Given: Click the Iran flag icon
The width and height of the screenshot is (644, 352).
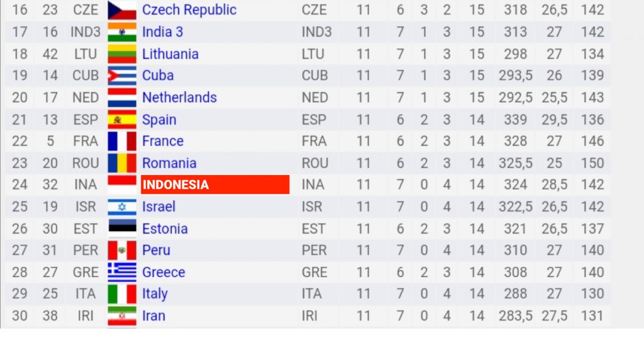Looking at the screenshot, I should pyautogui.click(x=122, y=316).
